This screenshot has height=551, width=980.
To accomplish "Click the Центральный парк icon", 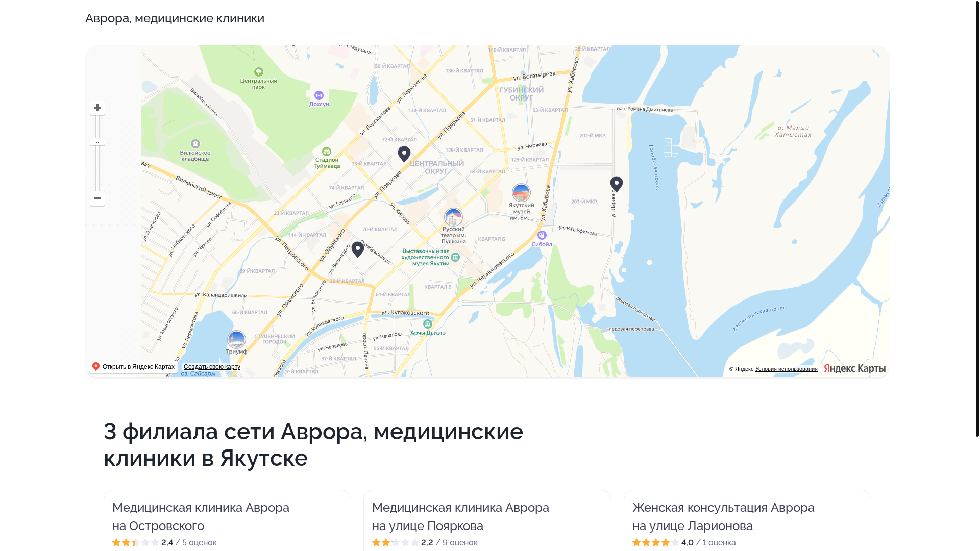I will (x=259, y=72).
